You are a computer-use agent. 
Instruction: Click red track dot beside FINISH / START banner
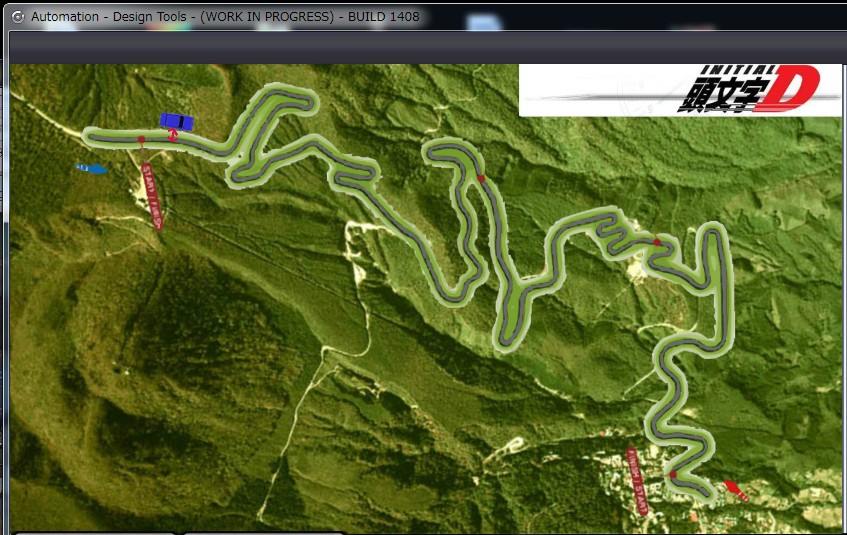tap(673, 475)
